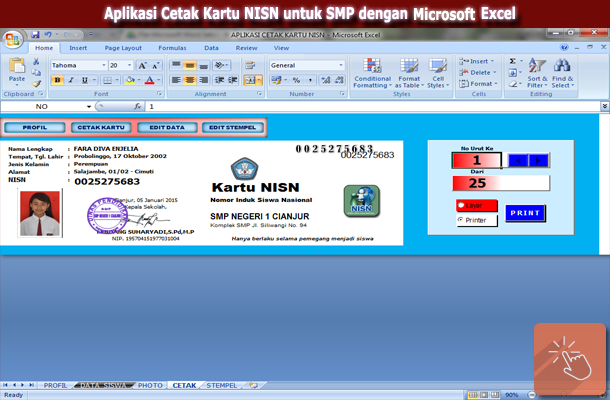Cut selection with scissors icon
Screen dimensions: 610x400
36,62
